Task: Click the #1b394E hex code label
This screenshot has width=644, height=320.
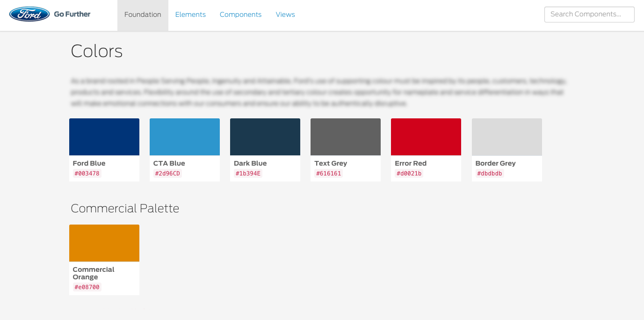Action: tap(248, 174)
